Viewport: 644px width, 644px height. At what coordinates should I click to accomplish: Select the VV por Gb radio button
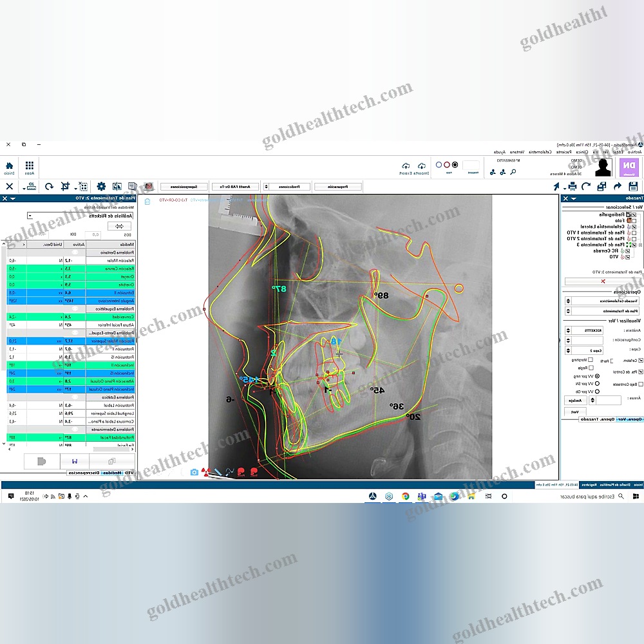(597, 392)
